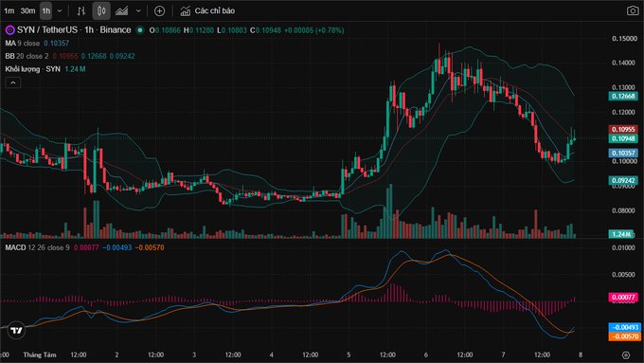Click the camera snapshot icon
The image size is (644, 363).
633,10
